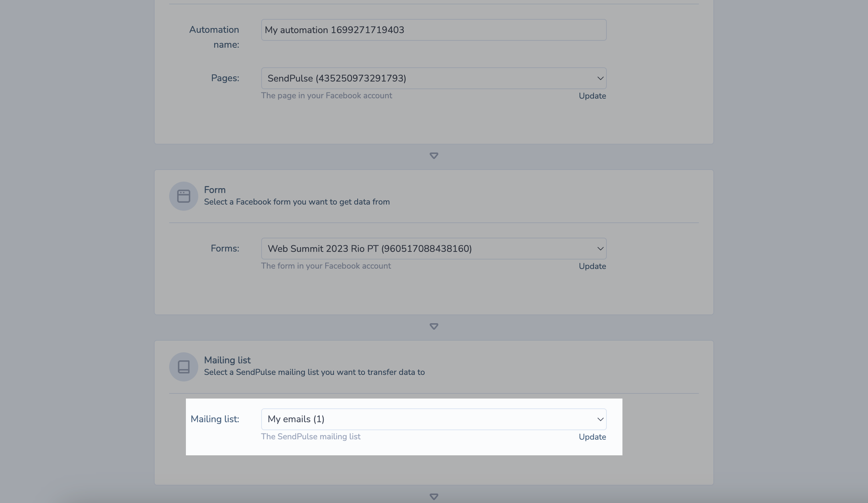Click the chevron arrow in the Pages field
The width and height of the screenshot is (868, 503).
[x=600, y=78]
